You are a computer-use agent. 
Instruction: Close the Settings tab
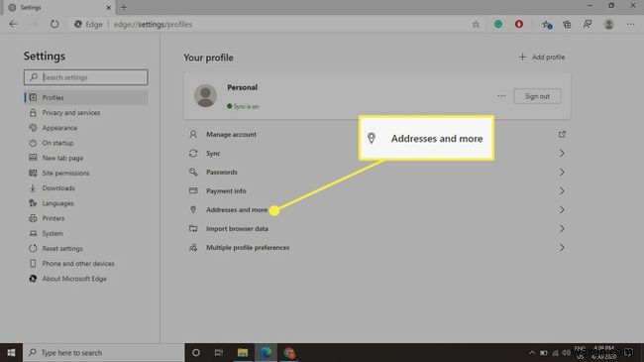pos(108,7)
